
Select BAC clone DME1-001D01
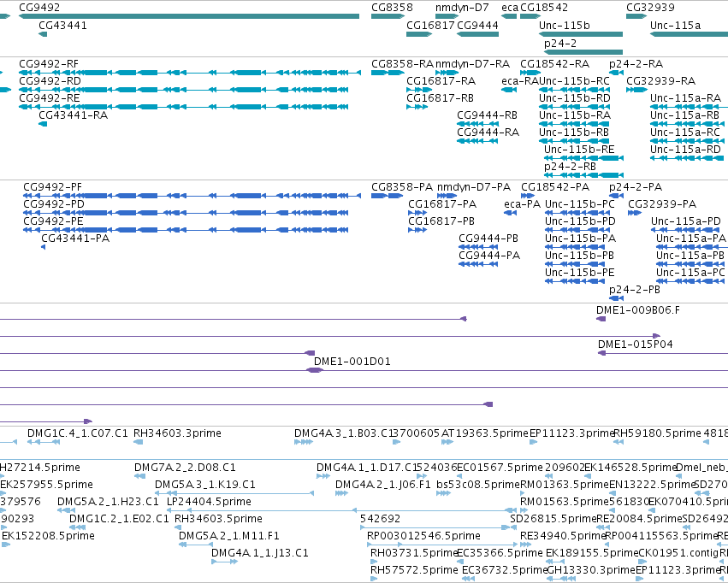[352, 362]
